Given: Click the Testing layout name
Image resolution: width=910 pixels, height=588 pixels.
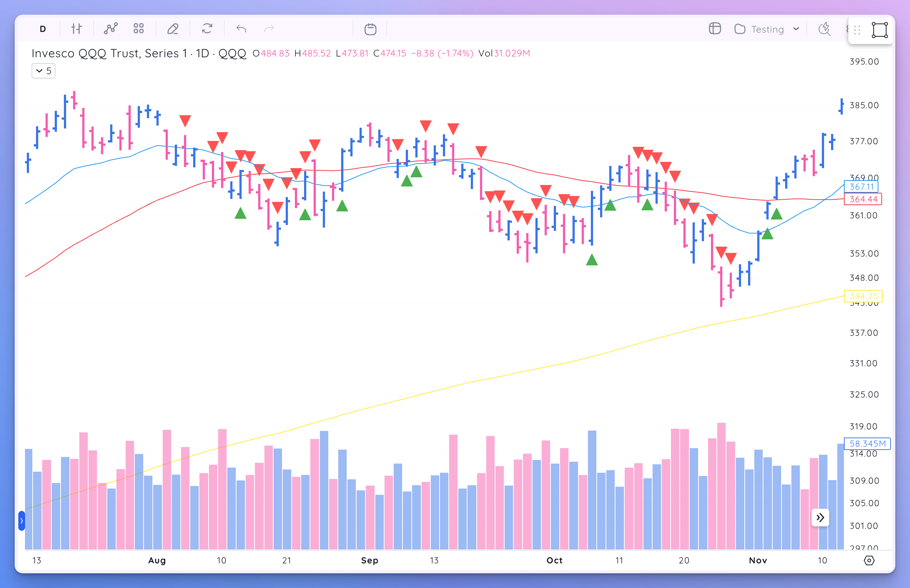Looking at the screenshot, I should click(x=768, y=29).
